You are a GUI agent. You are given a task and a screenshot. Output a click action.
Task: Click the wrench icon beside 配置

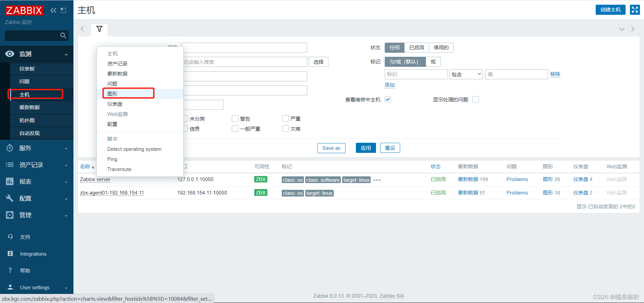coord(10,198)
